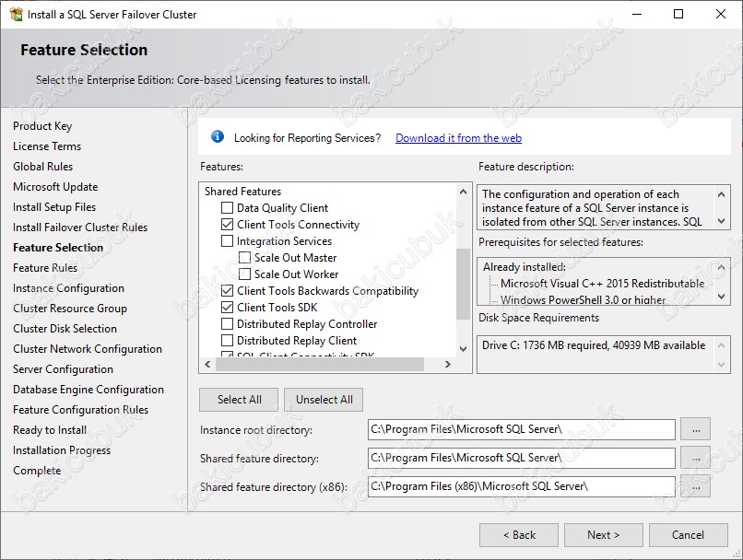Viewport: 743px width, 560px height.
Task: Select the Feature Rules step
Action: click(45, 268)
